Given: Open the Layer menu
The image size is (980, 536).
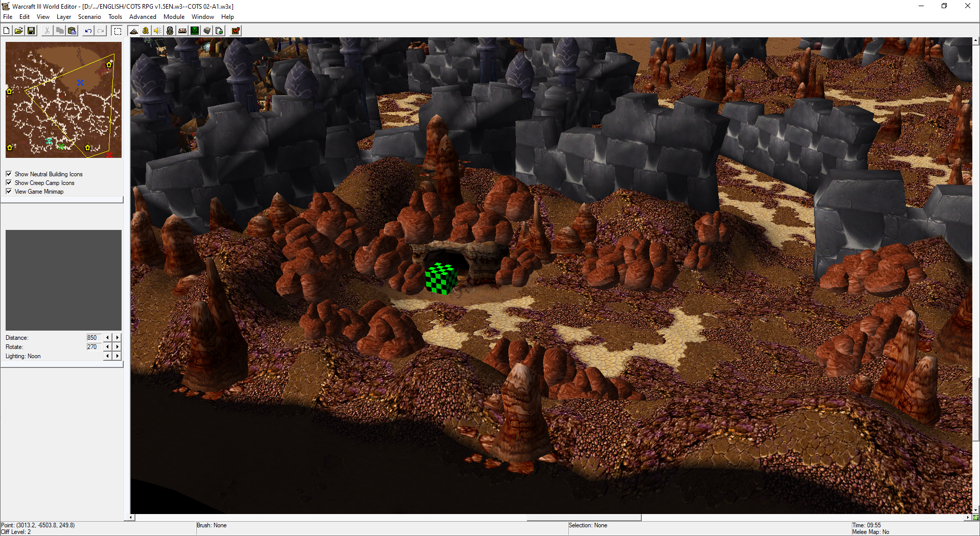Looking at the screenshot, I should coord(64,17).
